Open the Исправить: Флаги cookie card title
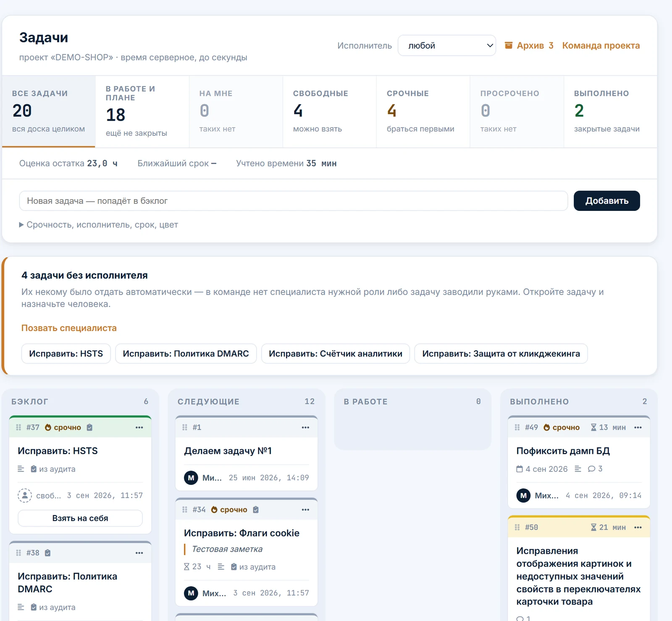The image size is (672, 621). point(242,533)
